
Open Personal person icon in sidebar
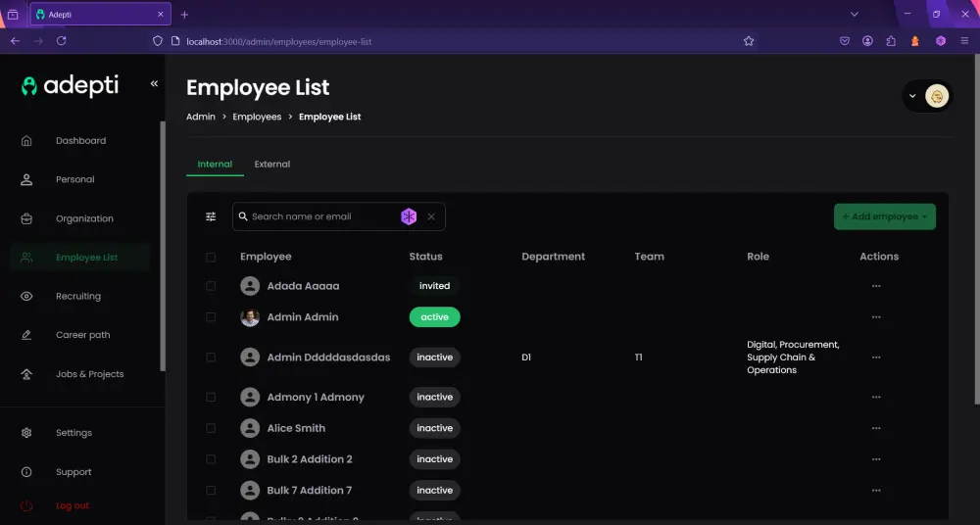pyautogui.click(x=26, y=179)
